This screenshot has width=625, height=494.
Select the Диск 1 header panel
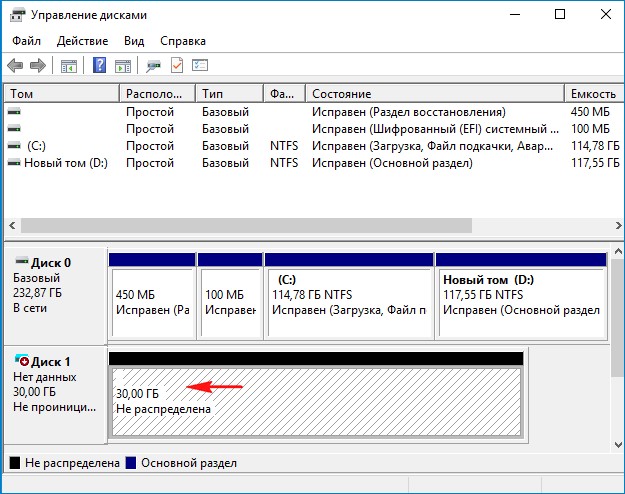point(55,395)
